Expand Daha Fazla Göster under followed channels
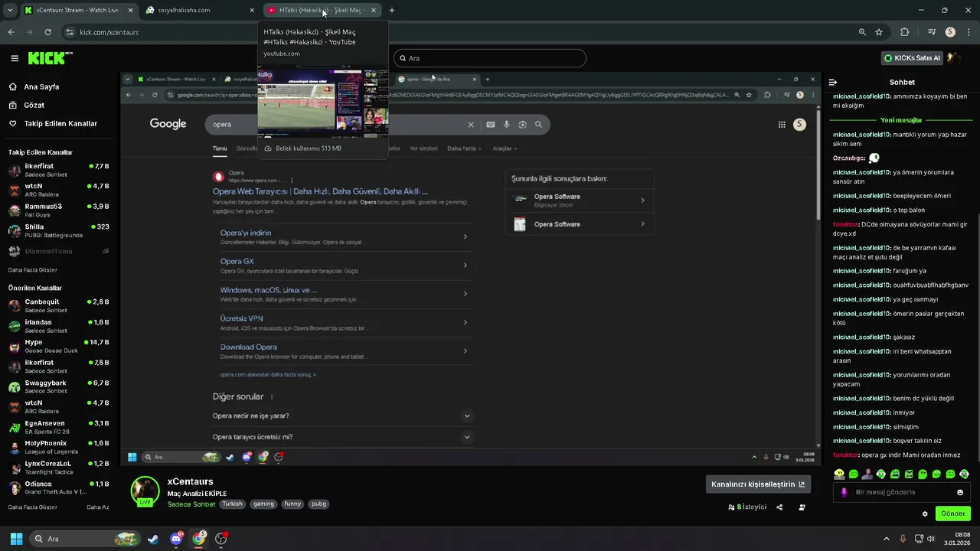 click(x=33, y=270)
